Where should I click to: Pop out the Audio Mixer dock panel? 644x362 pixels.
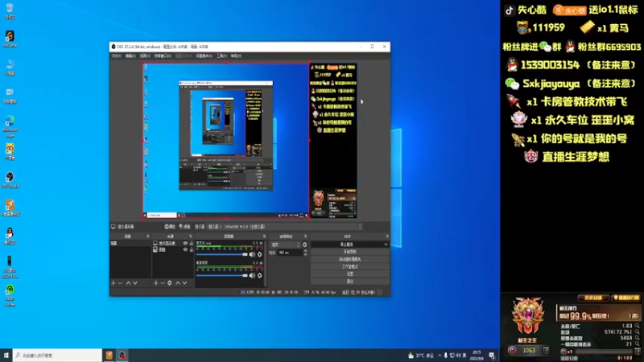click(x=264, y=237)
